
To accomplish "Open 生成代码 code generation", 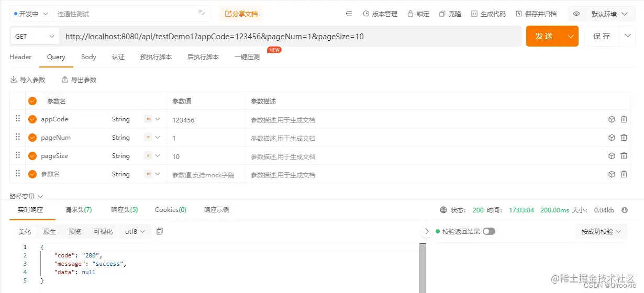I will pos(488,14).
